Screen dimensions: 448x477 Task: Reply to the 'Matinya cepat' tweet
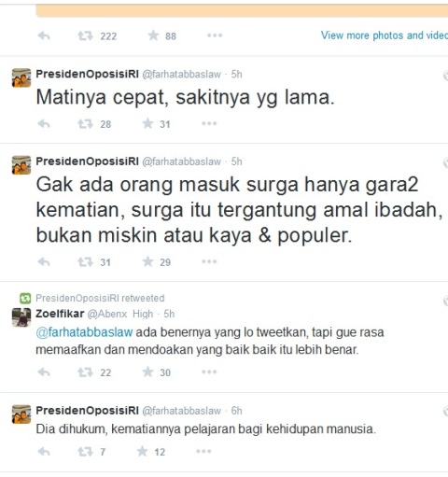44,124
